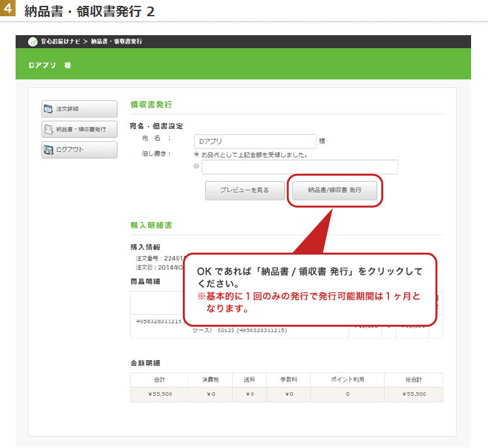Click inside the 宛名 name input field
Screen dimensions: 488x448
(x=255, y=141)
